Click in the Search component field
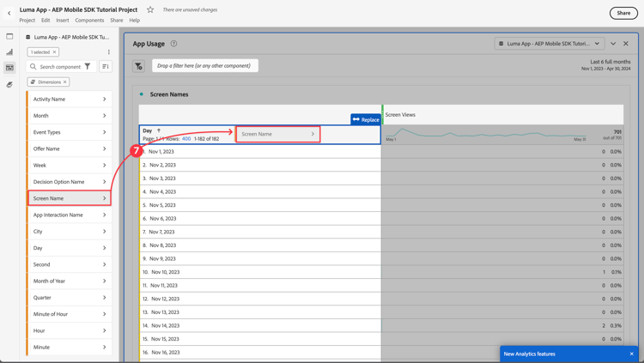 click(60, 67)
